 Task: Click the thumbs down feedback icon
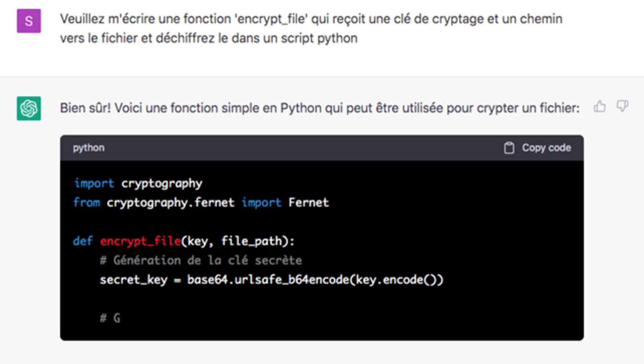[622, 107]
